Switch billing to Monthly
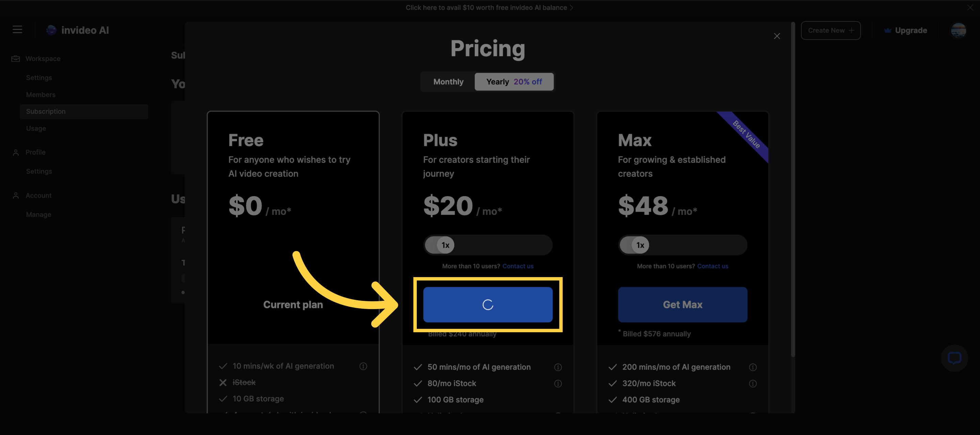Image resolution: width=980 pixels, height=435 pixels. click(x=448, y=82)
